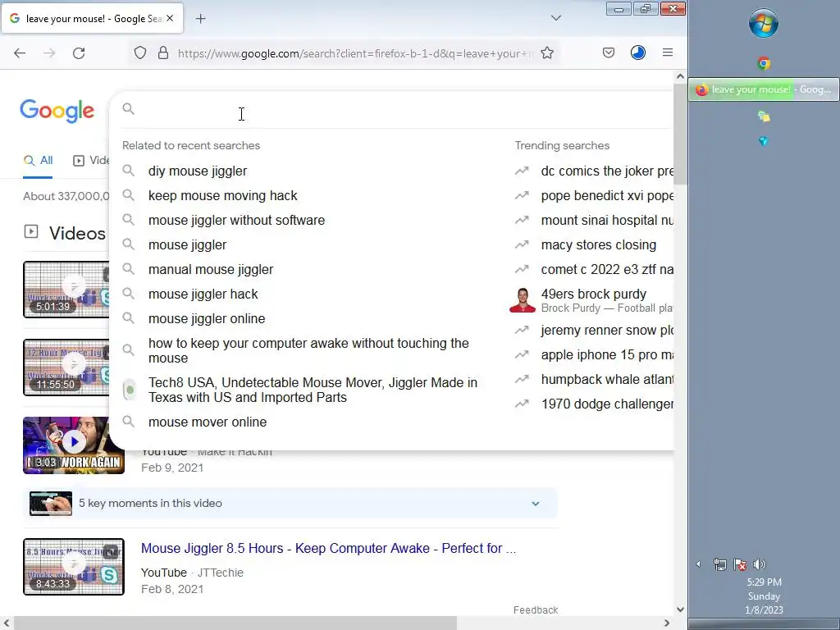Play the 11:55:50 video thumbnail

66,367
